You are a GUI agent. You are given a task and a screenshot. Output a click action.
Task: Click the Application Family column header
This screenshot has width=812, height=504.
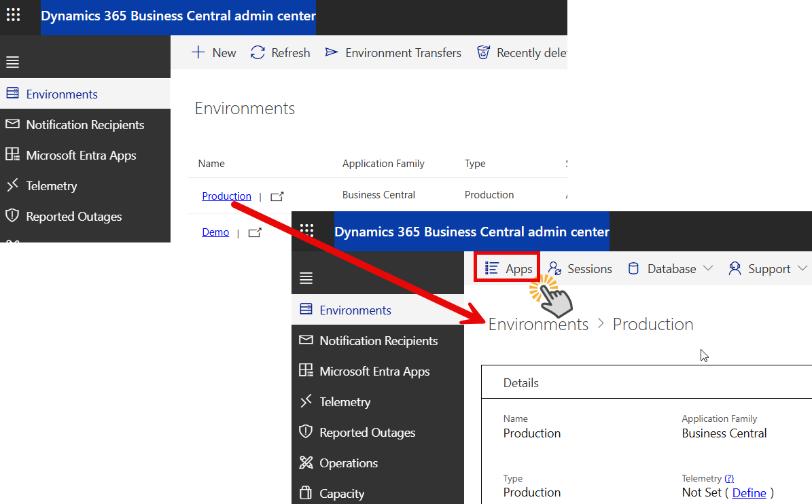383,164
